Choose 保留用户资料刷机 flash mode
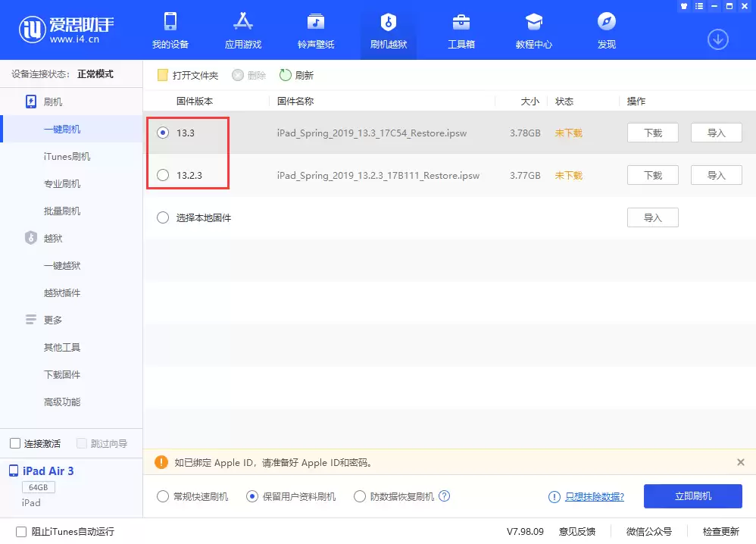 click(x=252, y=496)
